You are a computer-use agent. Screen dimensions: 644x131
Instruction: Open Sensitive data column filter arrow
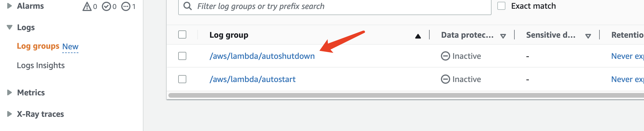click(x=588, y=36)
